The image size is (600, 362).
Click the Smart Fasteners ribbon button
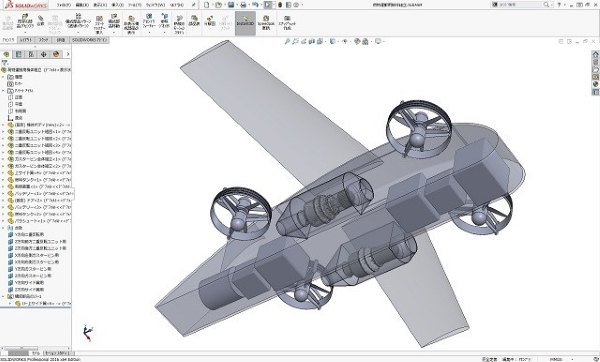[99, 24]
